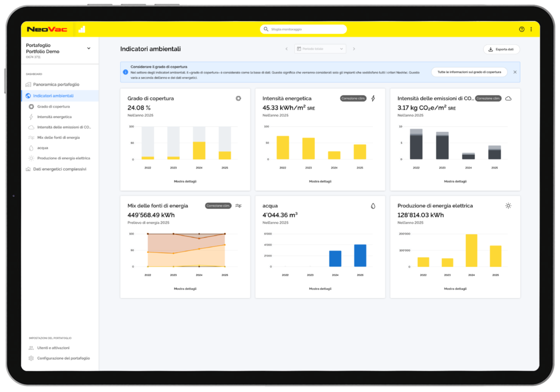Toggle Correzione clim. badge on Mix delle fonti

[218, 206]
